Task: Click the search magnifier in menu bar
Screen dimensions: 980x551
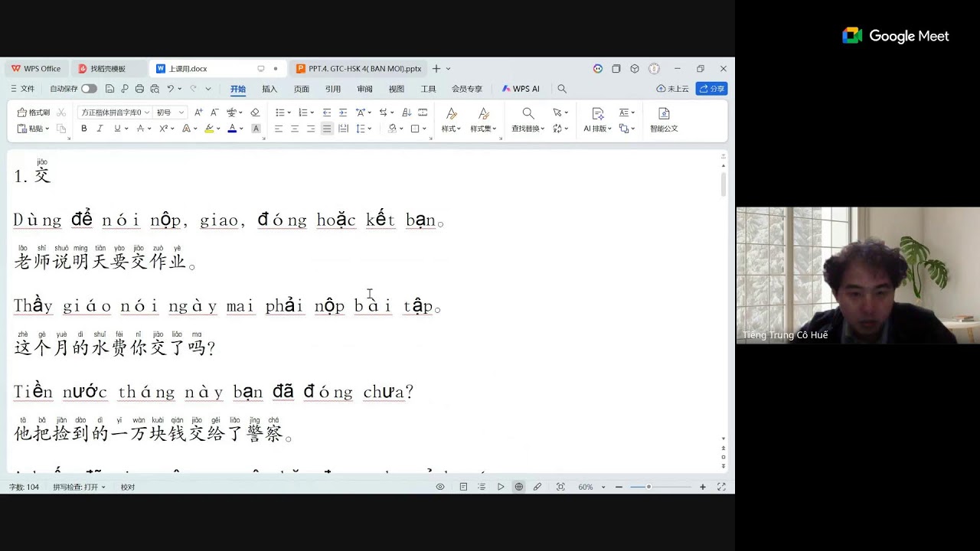Action: click(x=562, y=89)
